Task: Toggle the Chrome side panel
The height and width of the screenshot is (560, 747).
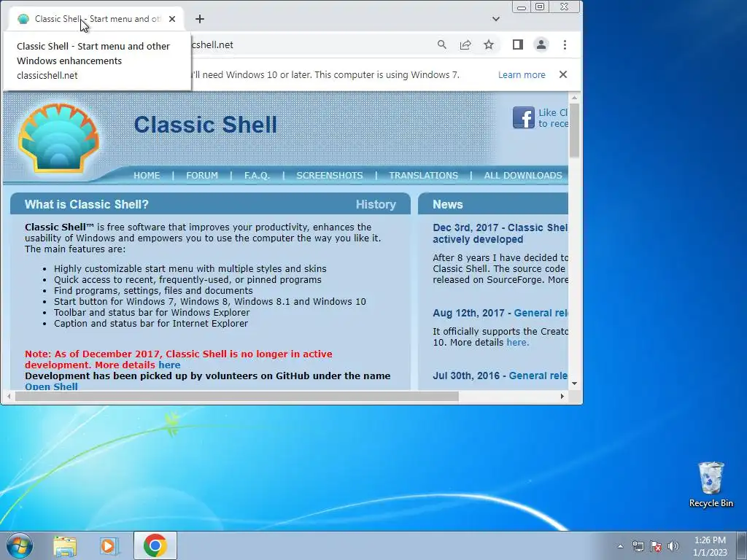Action: click(518, 44)
